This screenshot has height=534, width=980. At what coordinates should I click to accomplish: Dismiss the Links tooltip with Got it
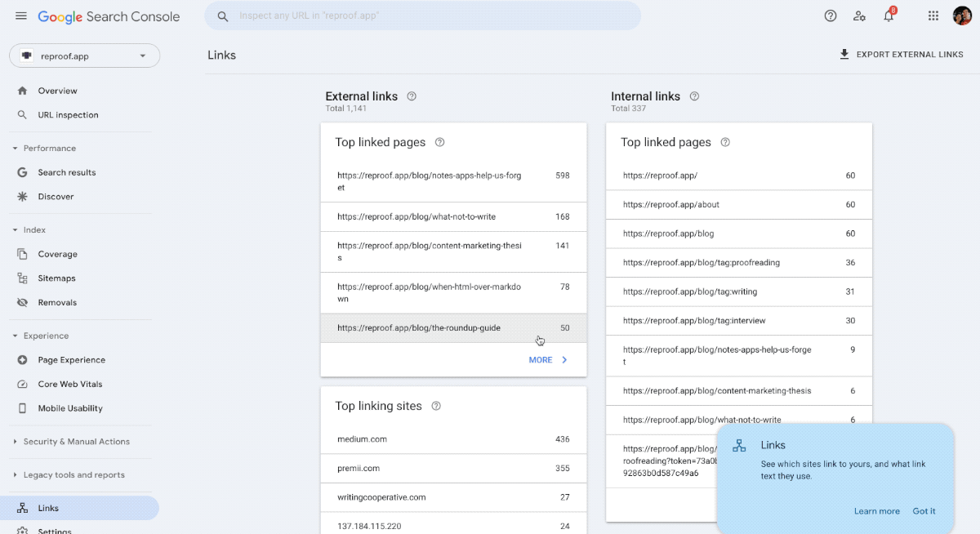click(924, 511)
